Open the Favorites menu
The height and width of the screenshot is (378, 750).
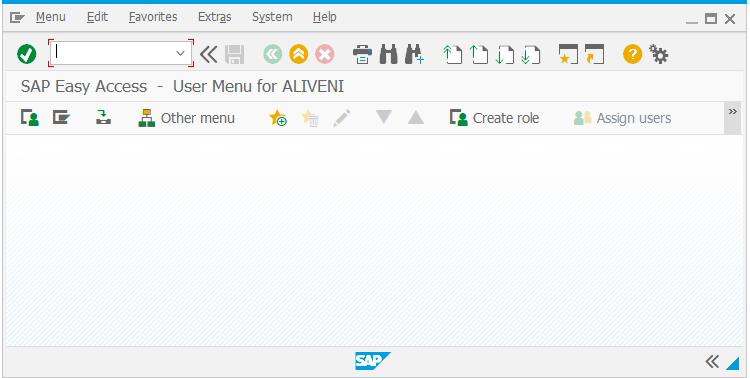(x=153, y=17)
